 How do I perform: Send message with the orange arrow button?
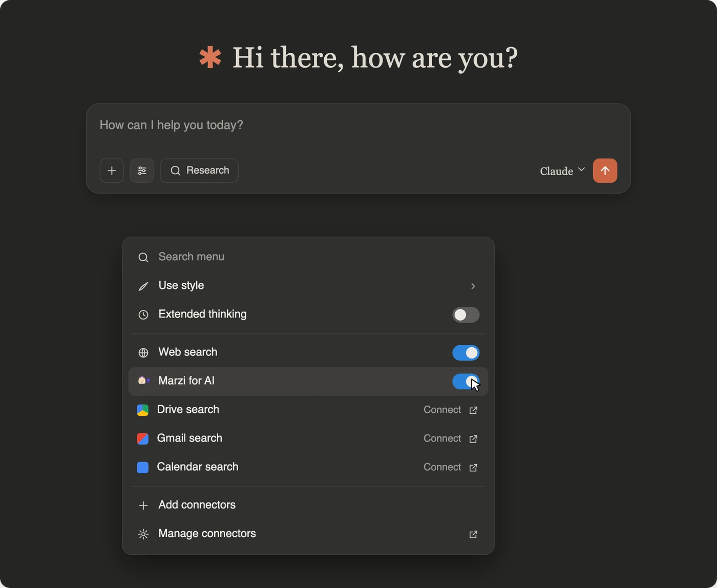click(x=605, y=171)
